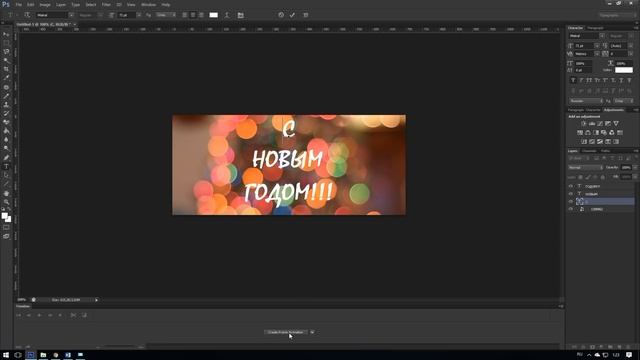This screenshot has height=360, width=640.
Task: Select the Hand tool
Action: pos(6,193)
